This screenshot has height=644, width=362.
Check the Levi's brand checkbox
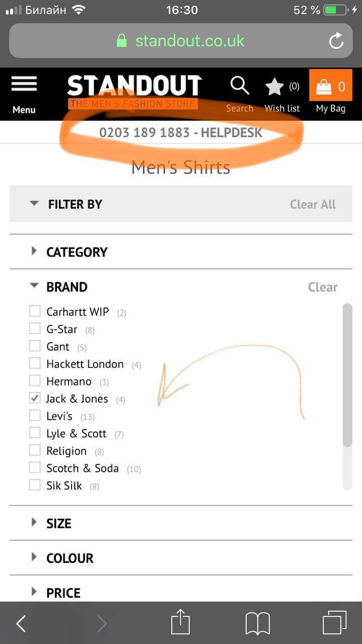[x=34, y=415]
